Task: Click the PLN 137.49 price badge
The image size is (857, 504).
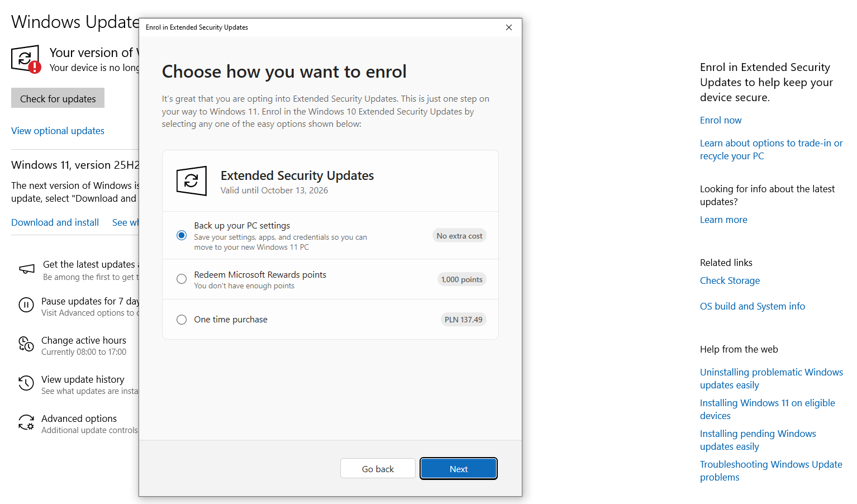Action: (x=463, y=319)
